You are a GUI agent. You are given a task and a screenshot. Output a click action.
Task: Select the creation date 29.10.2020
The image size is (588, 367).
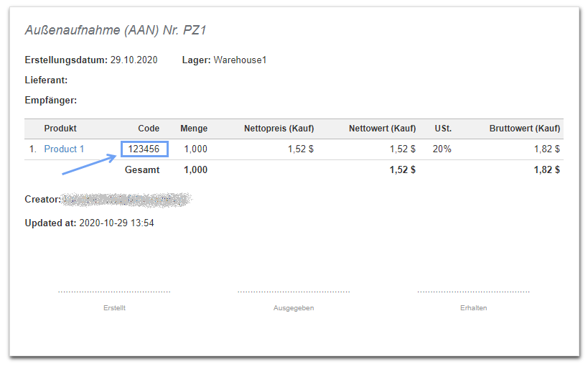(x=134, y=60)
